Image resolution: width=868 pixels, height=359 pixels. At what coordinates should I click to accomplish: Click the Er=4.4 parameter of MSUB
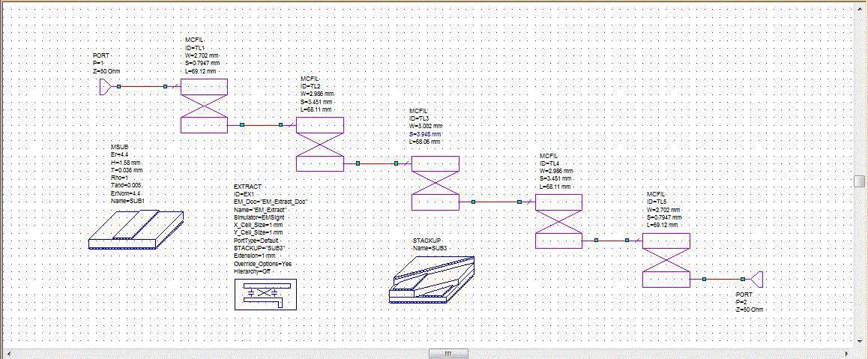[x=121, y=154]
